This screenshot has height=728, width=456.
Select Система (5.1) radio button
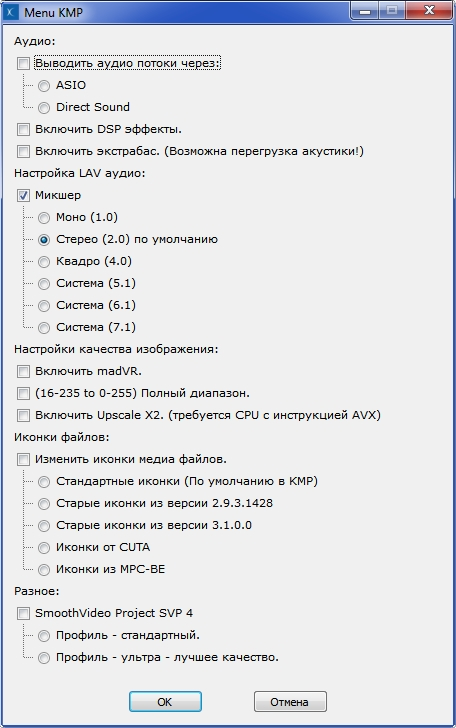(44, 283)
